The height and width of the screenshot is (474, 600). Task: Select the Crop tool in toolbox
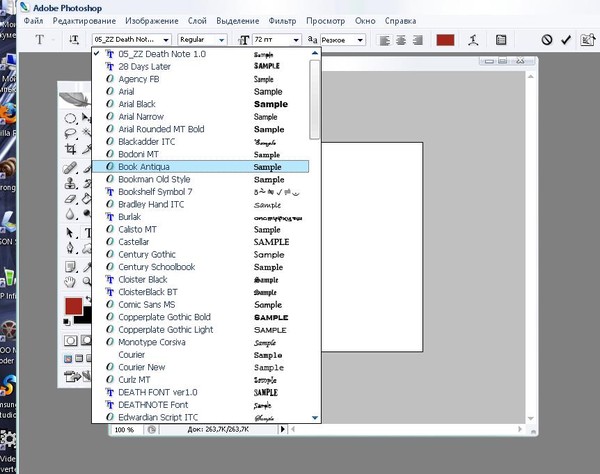(x=70, y=149)
